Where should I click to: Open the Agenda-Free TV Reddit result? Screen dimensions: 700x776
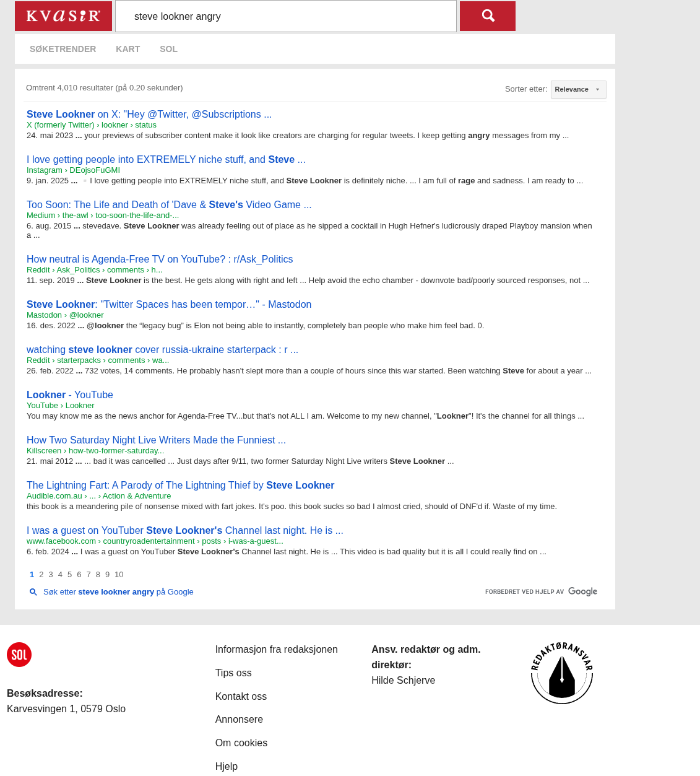tap(160, 259)
